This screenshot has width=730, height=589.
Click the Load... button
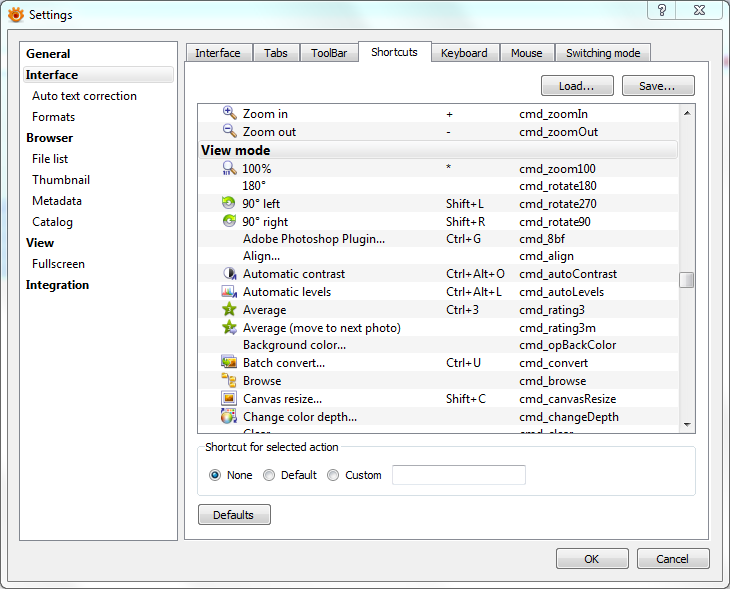(x=577, y=86)
